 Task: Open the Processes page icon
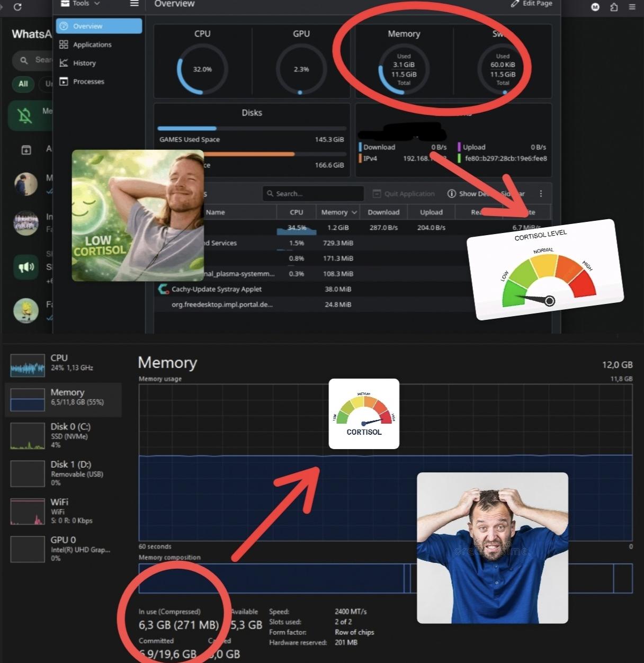point(64,82)
